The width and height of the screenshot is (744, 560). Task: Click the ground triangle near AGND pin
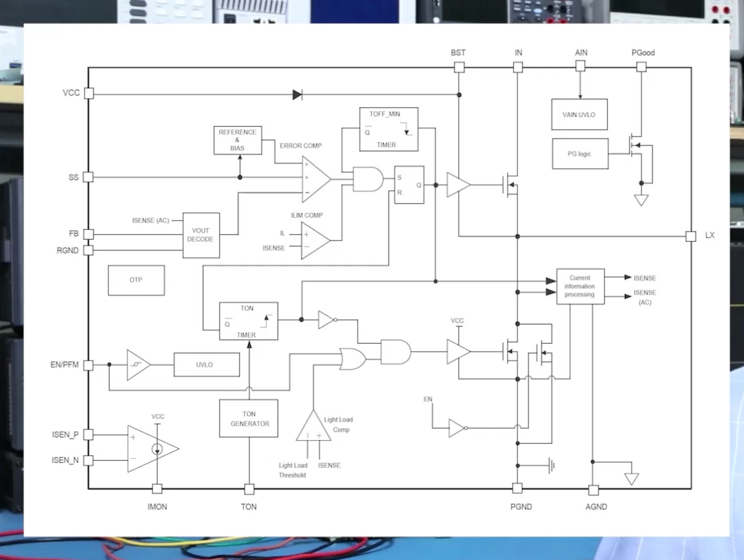631,479
